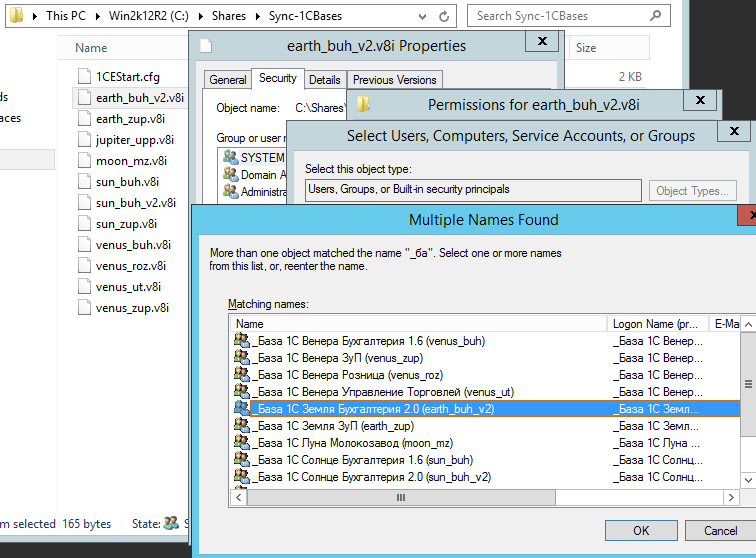This screenshot has width=756, height=558.
Task: Click the object type field showing Users, Groups
Action: [x=473, y=190]
